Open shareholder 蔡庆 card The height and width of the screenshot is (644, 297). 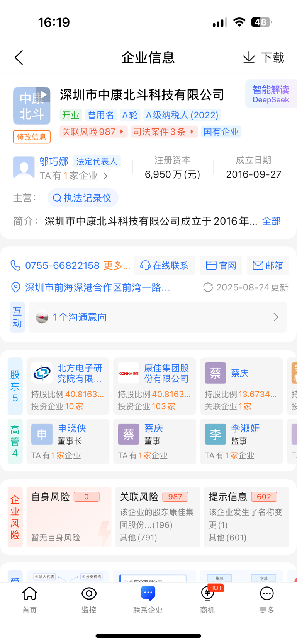[x=241, y=386]
